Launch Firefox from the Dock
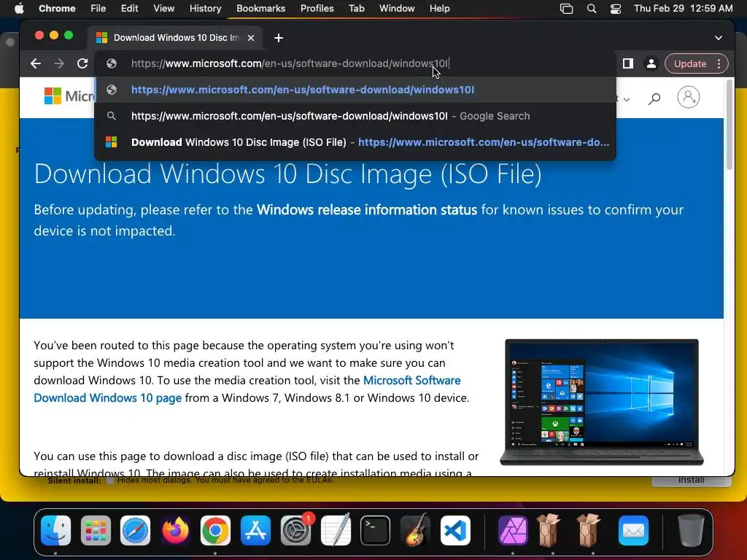 [x=175, y=530]
